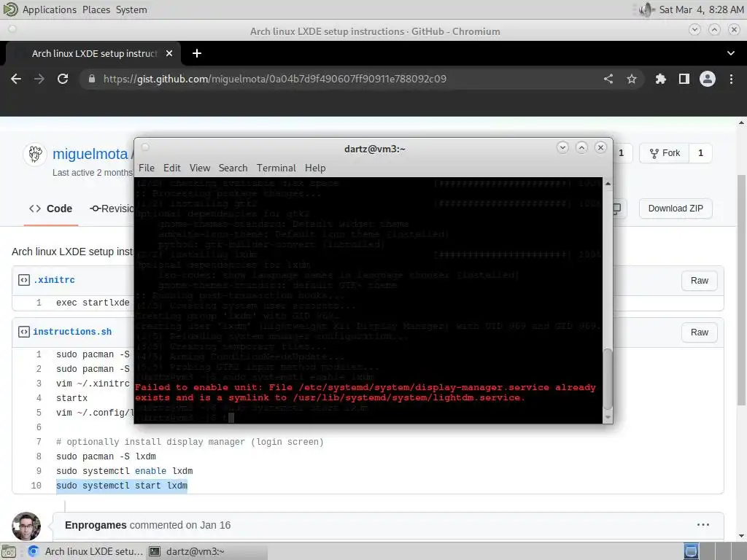Screen dimensions: 747x560
Task: Open the terminal Search menu
Action: [x=233, y=168]
